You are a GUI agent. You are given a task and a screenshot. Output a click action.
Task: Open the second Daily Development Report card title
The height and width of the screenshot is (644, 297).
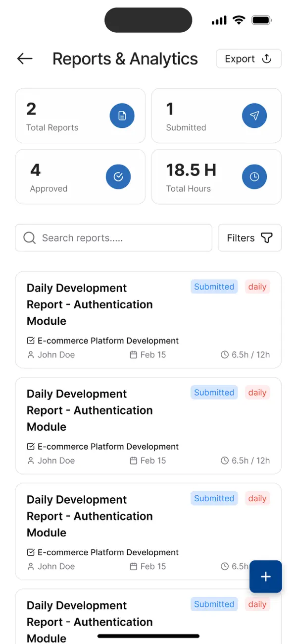coord(90,410)
